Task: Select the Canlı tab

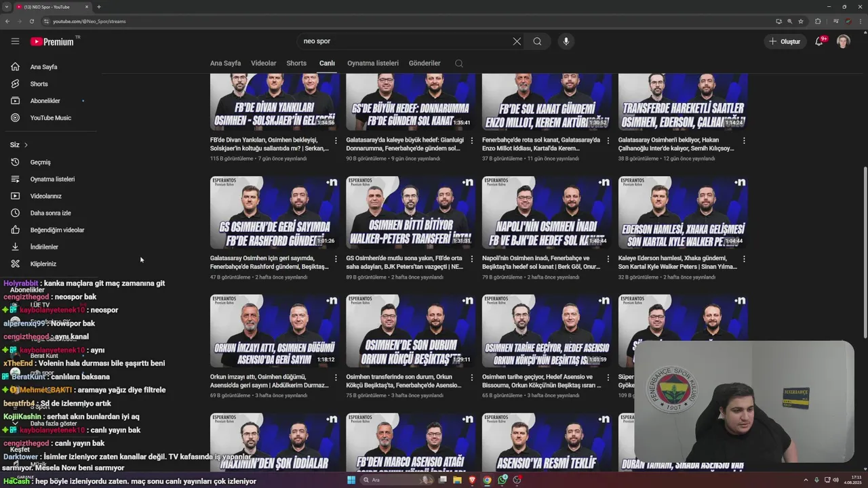Action: pyautogui.click(x=327, y=63)
